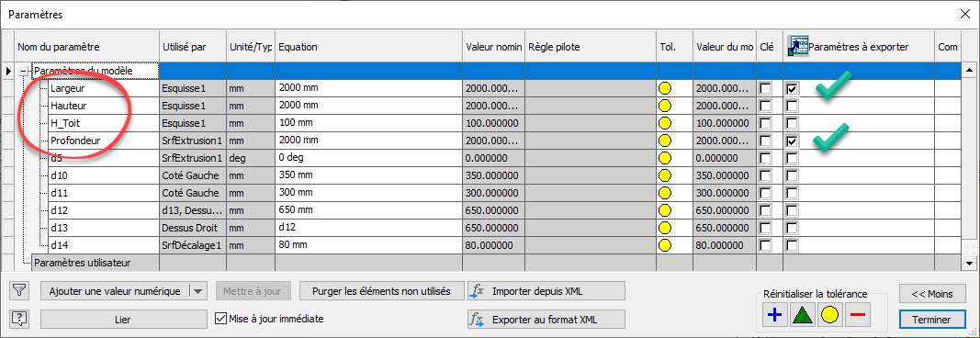Click the row indicator arrow beside Paramètres du modèle
The width and height of the screenshot is (980, 338).
8,72
